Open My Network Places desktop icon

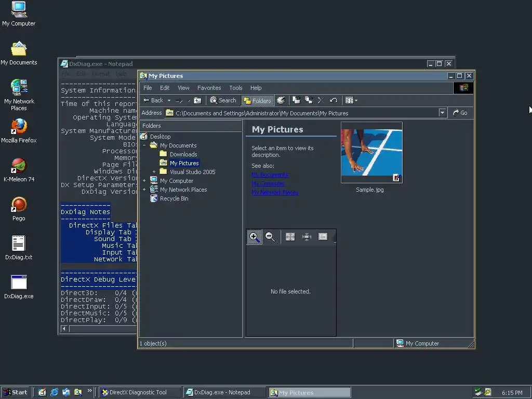[x=19, y=95]
